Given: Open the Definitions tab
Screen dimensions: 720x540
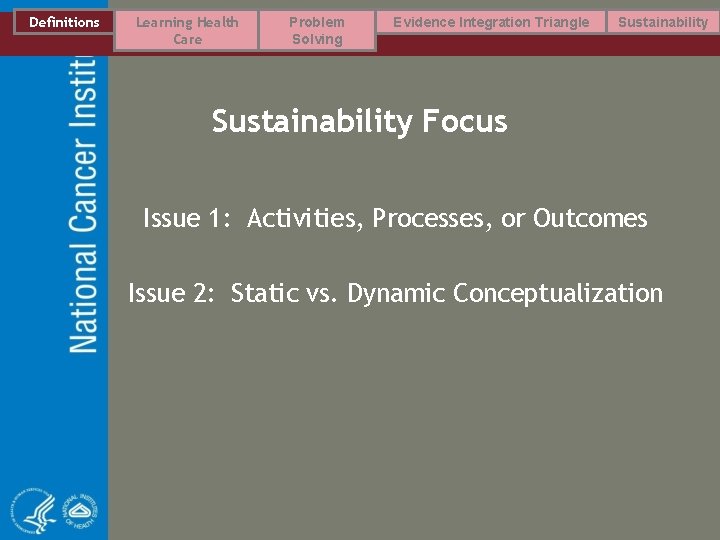Looking at the screenshot, I should point(64,22).
